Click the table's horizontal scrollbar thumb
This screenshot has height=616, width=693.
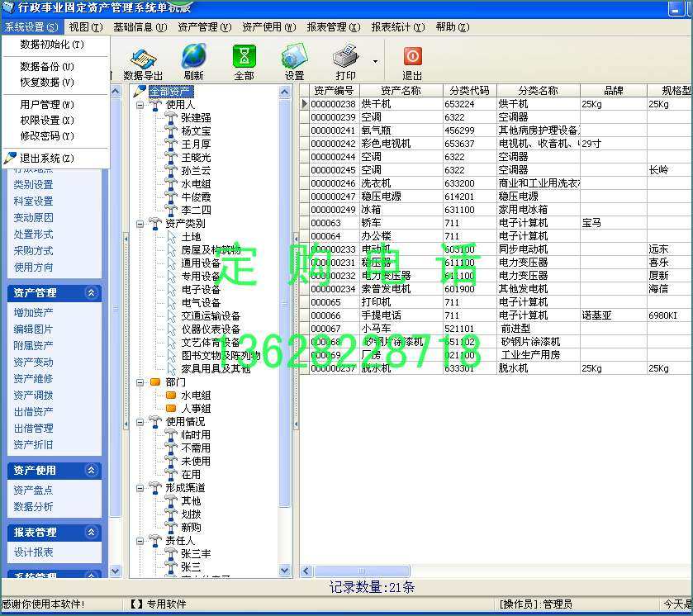[362, 571]
